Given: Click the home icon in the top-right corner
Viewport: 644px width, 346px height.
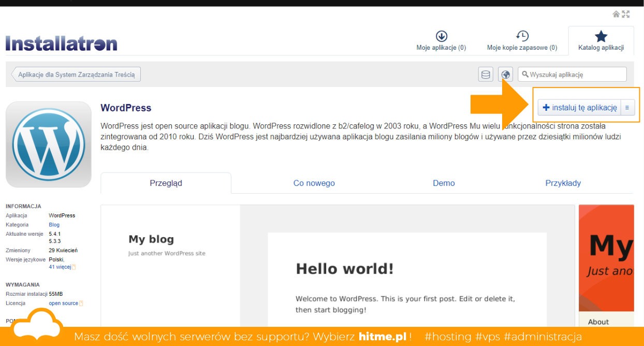Looking at the screenshot, I should (615, 14).
